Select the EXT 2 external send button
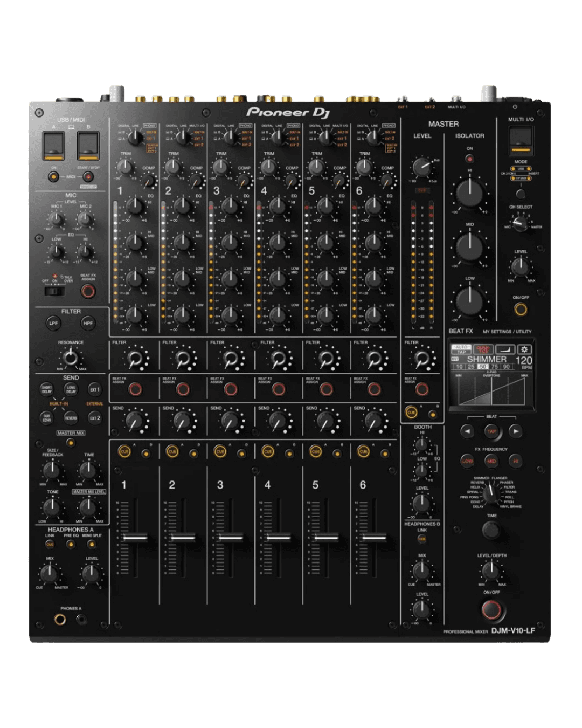This screenshot has width=582, height=728. point(94,417)
